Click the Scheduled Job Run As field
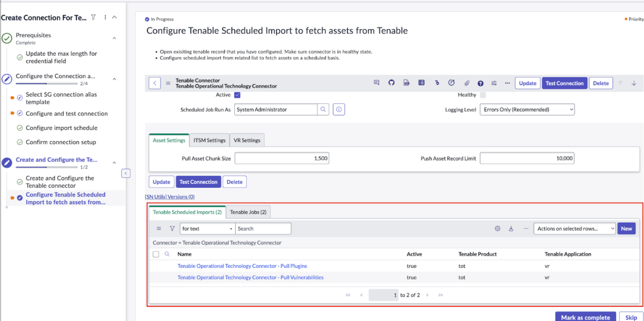This screenshot has height=321, width=644. (276, 110)
